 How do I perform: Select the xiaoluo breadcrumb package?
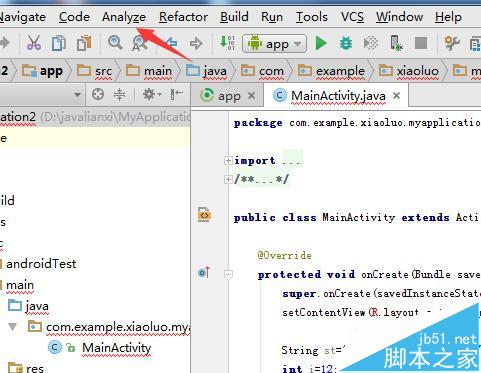click(x=409, y=71)
